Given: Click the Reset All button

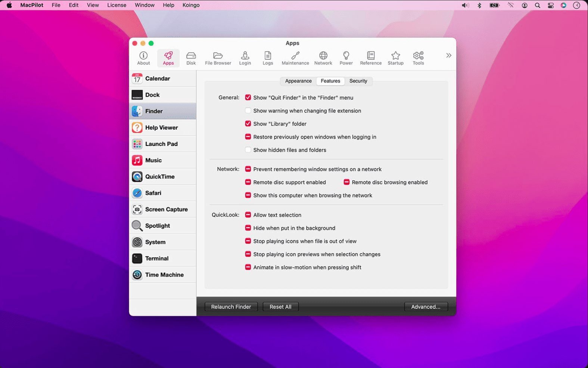Looking at the screenshot, I should 280,307.
